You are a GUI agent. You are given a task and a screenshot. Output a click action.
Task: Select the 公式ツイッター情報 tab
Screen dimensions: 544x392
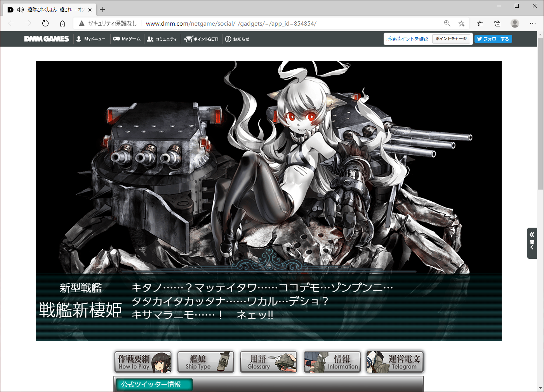pos(154,385)
